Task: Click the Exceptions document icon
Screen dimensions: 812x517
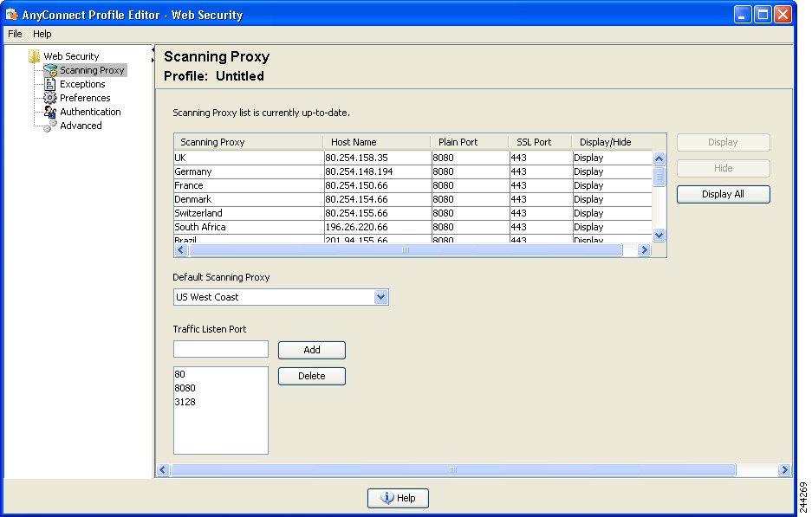Action: click(49, 84)
